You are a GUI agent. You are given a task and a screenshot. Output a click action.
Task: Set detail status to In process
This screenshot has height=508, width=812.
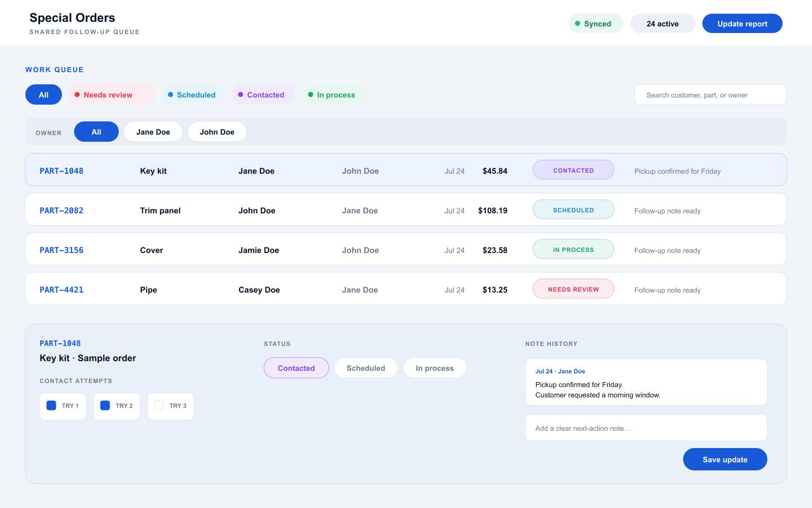tap(434, 368)
